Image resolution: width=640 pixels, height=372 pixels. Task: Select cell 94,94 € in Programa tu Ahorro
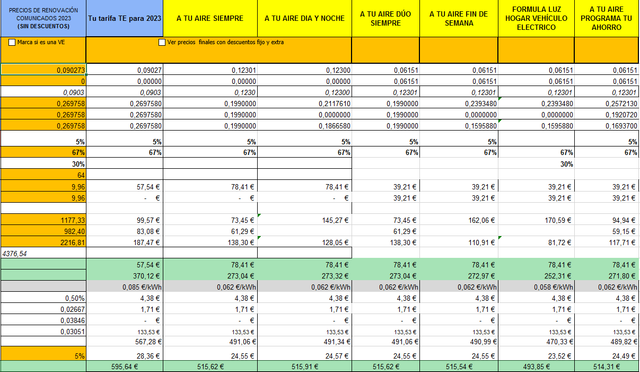[607, 220]
